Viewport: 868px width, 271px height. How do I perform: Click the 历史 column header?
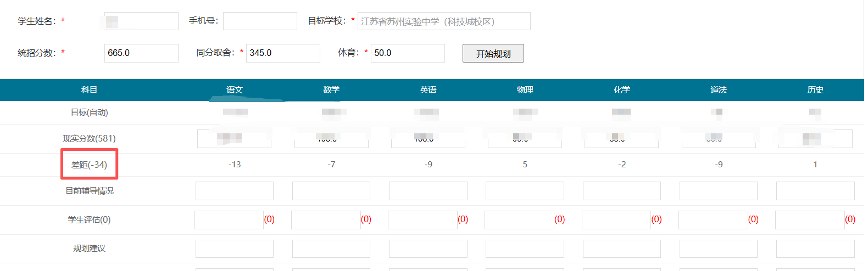click(x=815, y=90)
